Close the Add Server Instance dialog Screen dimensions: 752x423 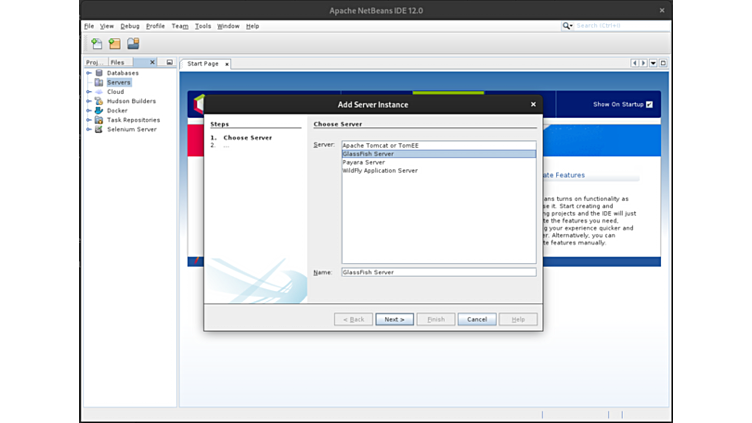point(533,104)
